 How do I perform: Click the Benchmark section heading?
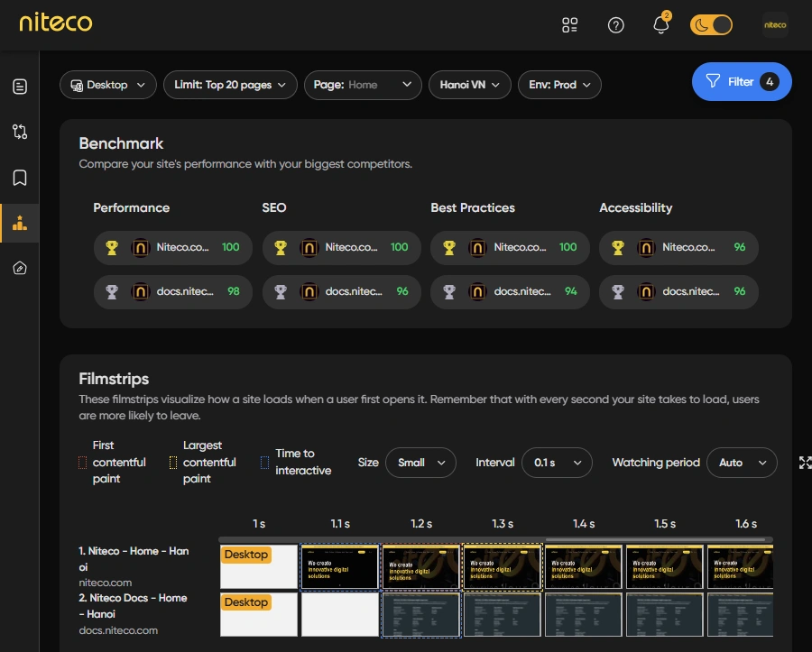[x=121, y=143]
